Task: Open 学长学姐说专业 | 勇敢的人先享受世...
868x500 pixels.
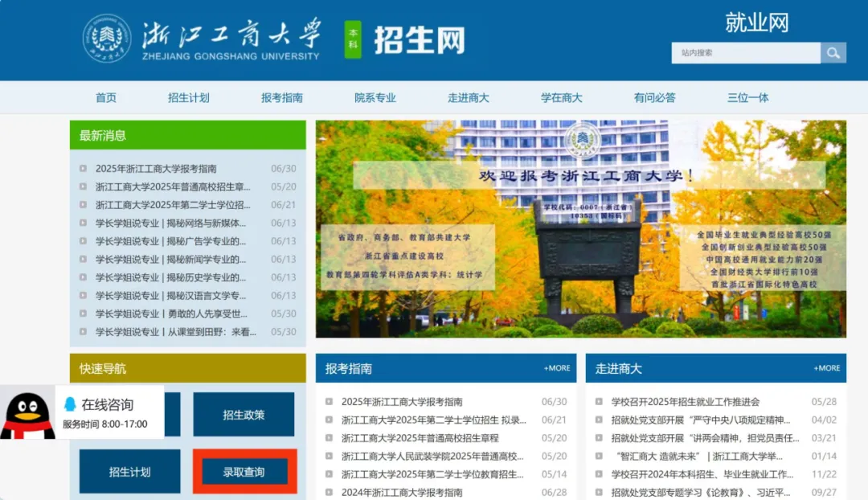Action: point(171,314)
